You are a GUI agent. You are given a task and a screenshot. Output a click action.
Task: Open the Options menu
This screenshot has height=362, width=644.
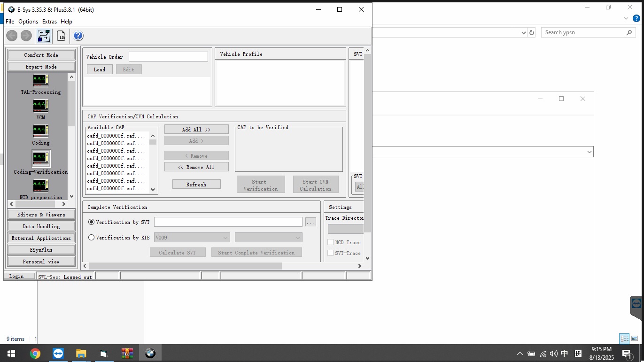pyautogui.click(x=28, y=22)
